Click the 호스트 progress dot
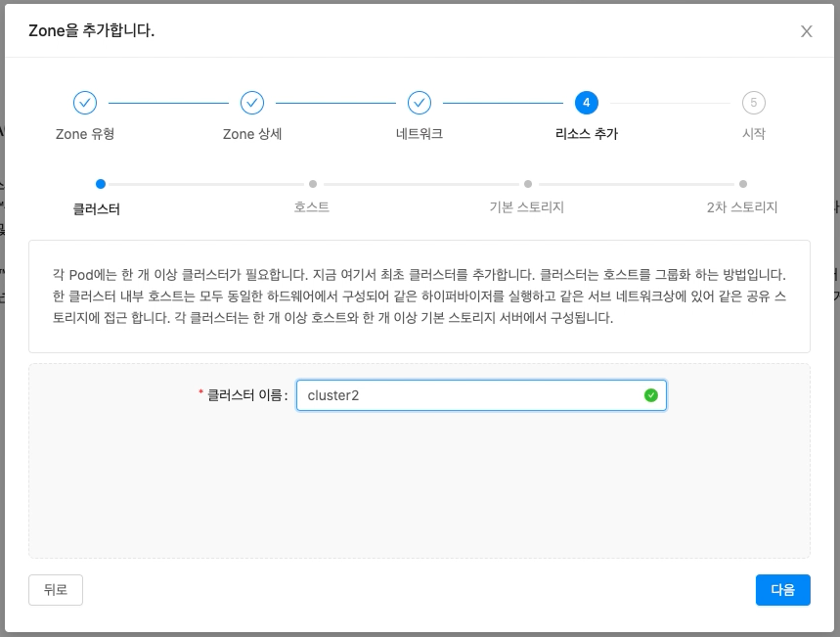The image size is (840, 637). point(311,183)
